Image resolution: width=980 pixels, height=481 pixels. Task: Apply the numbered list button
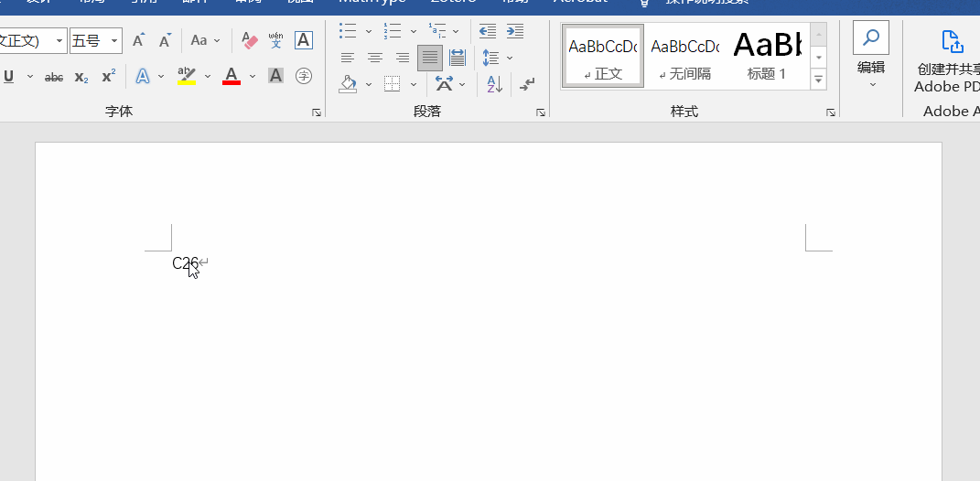pyautogui.click(x=393, y=30)
